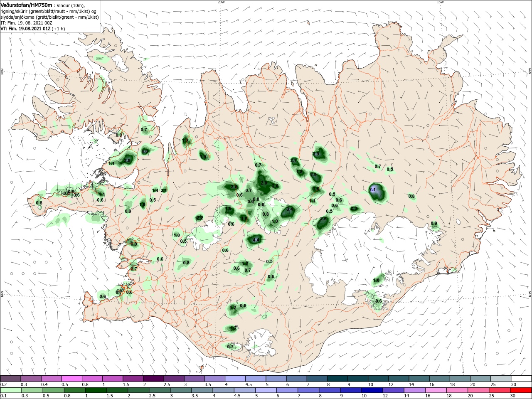
Task: Pick top legend light gray swatch between 25 and 30
Action: pos(501,379)
